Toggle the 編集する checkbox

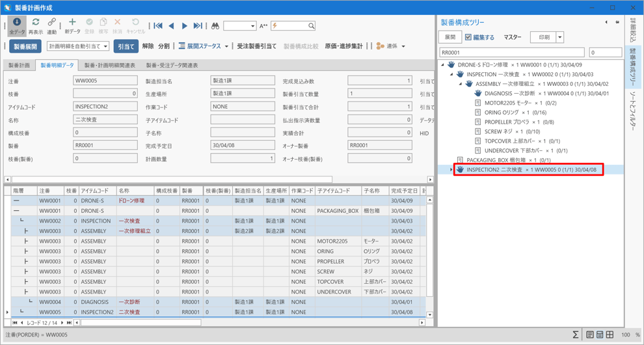468,37
